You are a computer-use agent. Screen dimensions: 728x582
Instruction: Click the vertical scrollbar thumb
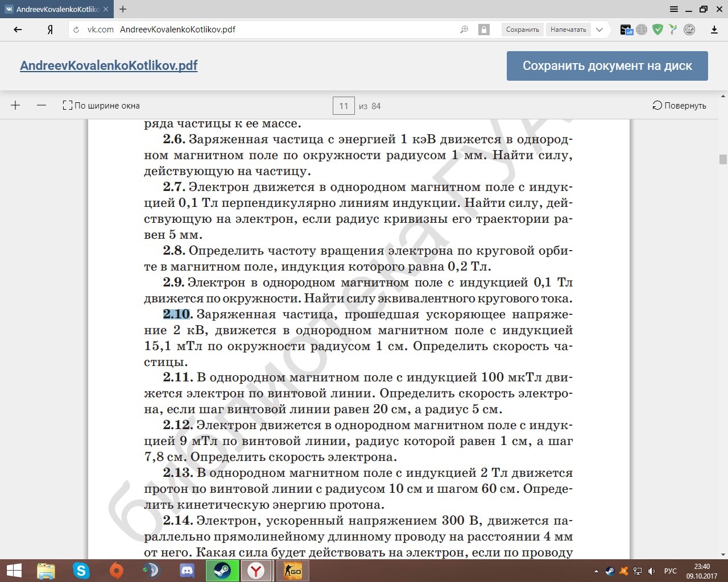tap(723, 159)
